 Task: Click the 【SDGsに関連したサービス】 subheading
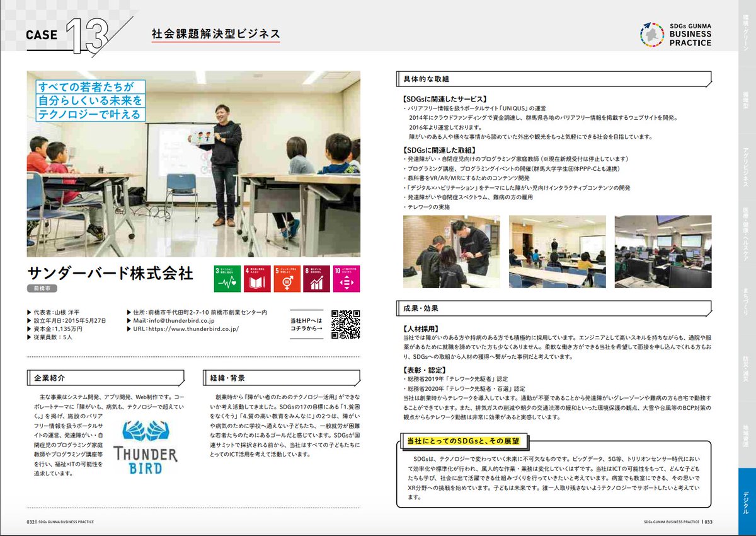tap(445, 98)
